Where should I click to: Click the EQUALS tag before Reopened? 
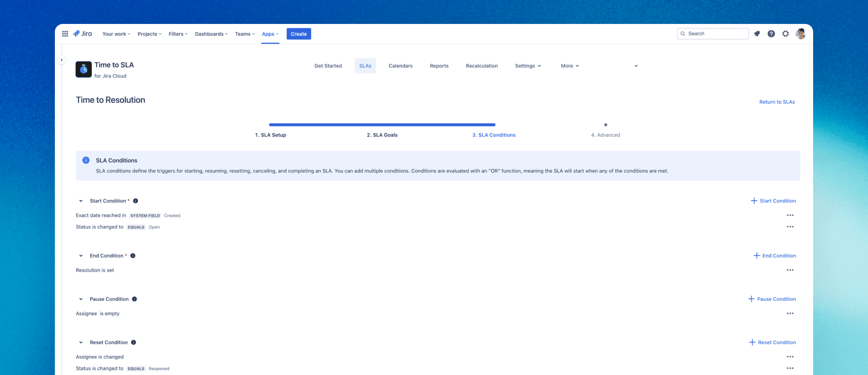pos(136,369)
